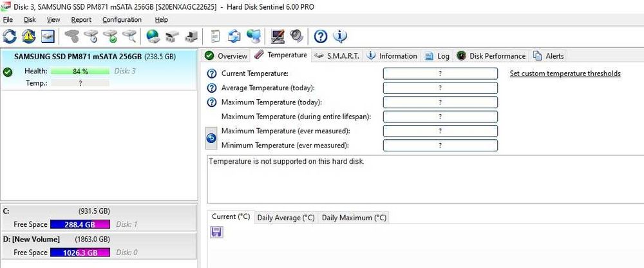Click the yellow warning triangle toolbar icon

point(29,36)
